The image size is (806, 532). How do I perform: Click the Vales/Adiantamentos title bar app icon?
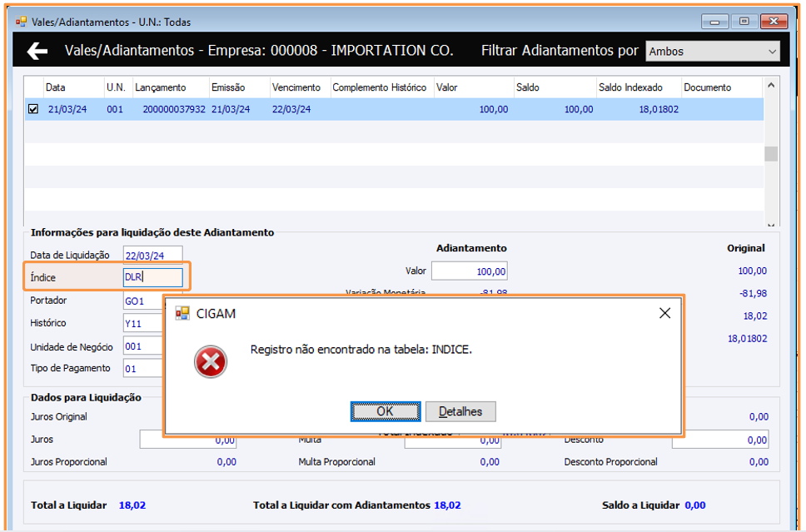pyautogui.click(x=21, y=22)
